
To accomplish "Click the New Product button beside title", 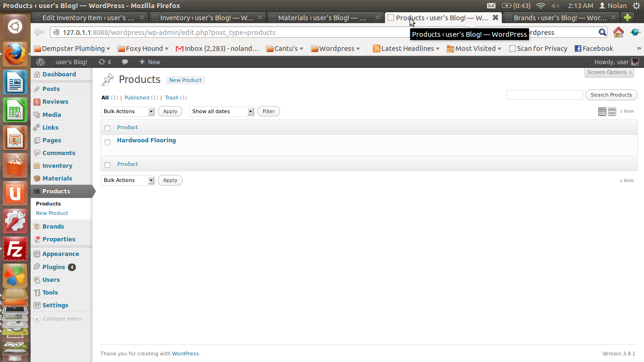I will [185, 80].
